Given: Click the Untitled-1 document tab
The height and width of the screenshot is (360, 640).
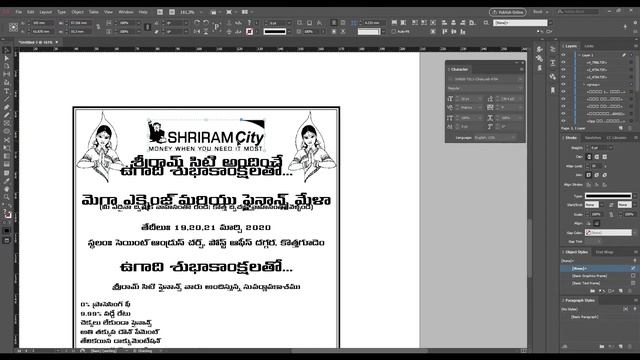Looking at the screenshot, I should pyautogui.click(x=36, y=42).
